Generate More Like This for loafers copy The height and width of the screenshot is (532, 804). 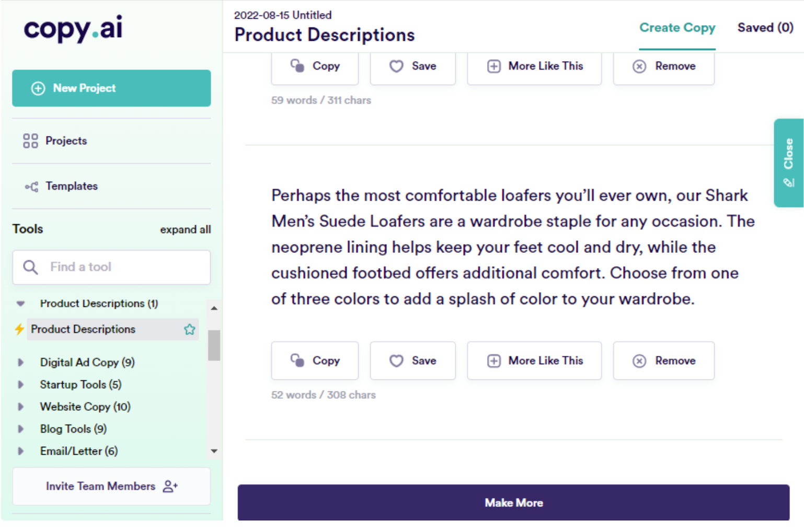tap(534, 361)
